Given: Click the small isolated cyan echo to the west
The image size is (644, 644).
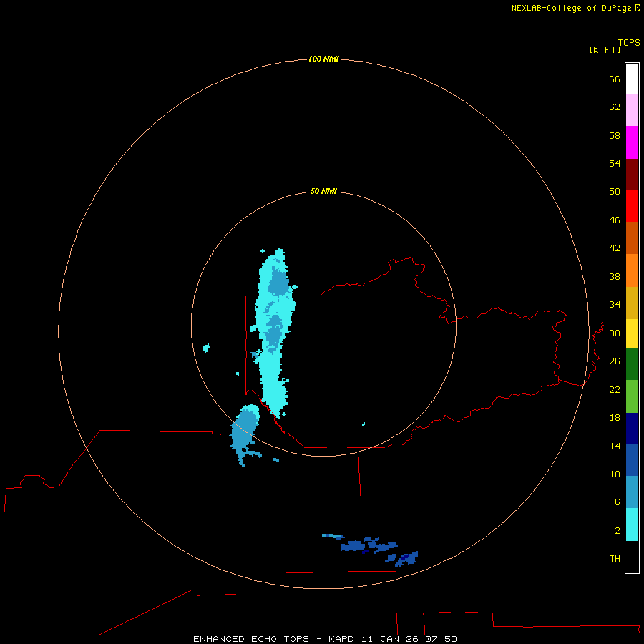Looking at the screenshot, I should pos(207,348).
